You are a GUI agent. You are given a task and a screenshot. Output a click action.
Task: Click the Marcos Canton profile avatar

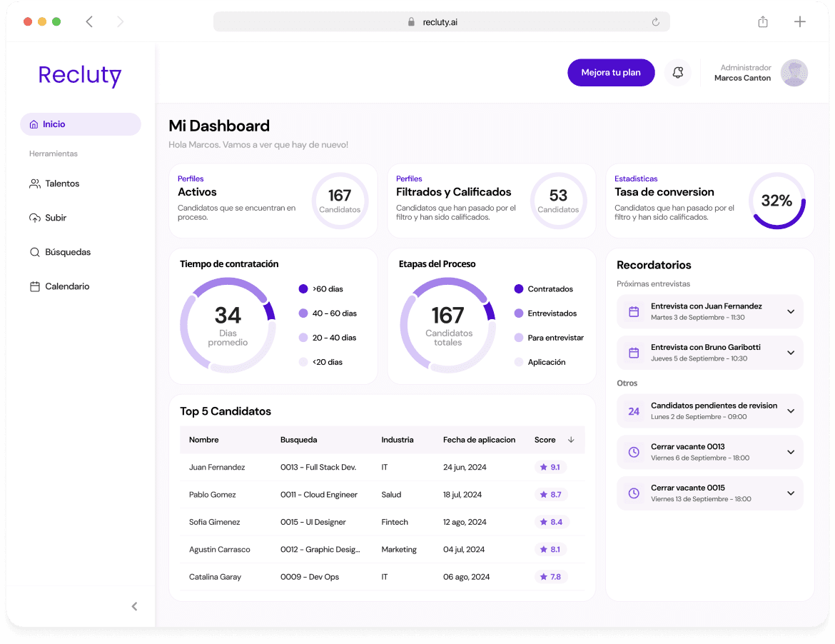794,72
